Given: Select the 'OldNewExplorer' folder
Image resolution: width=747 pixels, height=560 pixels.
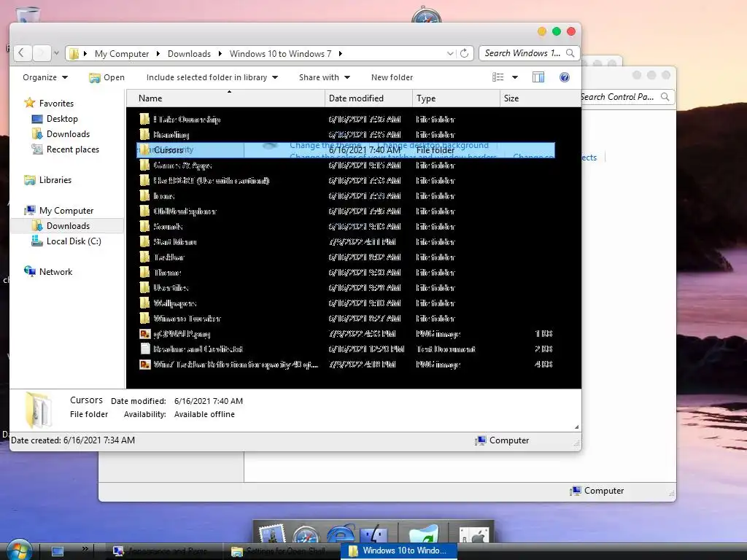Looking at the screenshot, I should tap(346, 211).
